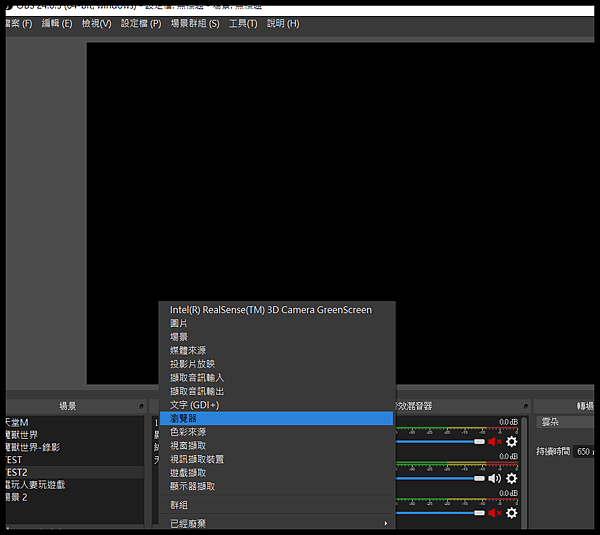Open second mixer channel settings gear
The image size is (600, 535).
512,478
